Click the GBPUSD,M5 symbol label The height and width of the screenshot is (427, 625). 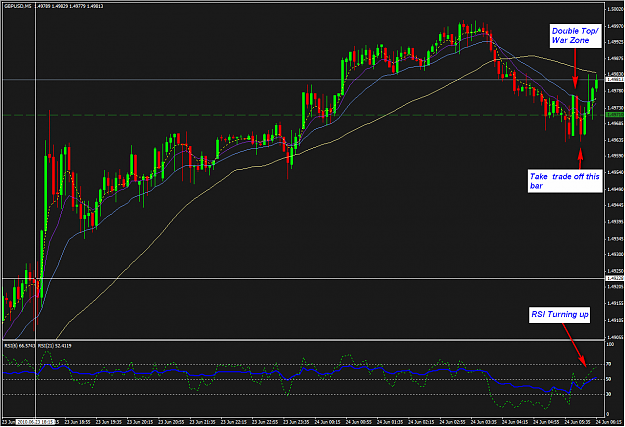(x=18, y=6)
